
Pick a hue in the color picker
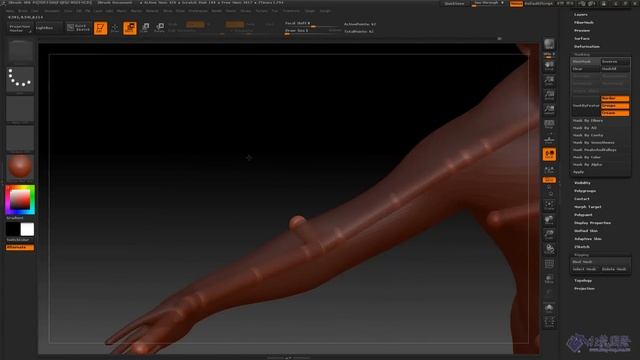click(20, 200)
